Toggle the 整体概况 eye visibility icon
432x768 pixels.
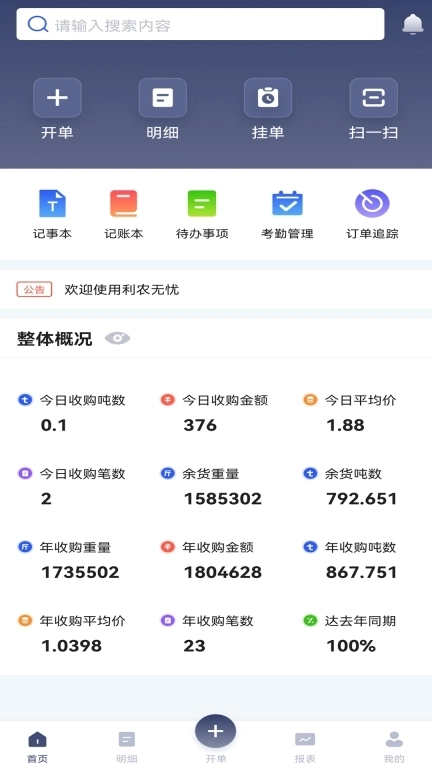point(118,338)
